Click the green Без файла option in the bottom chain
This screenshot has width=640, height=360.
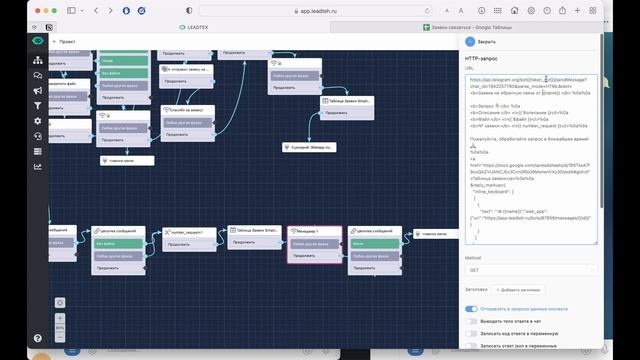118,244
